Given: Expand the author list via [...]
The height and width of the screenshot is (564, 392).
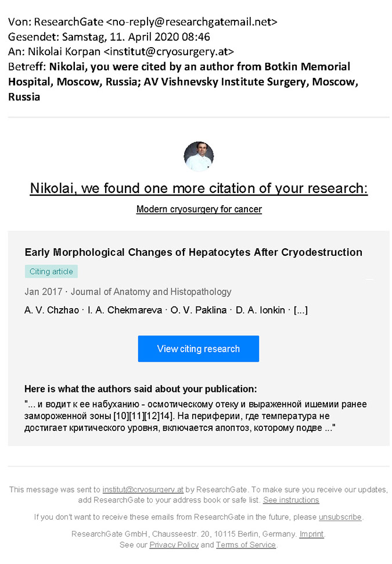Looking at the screenshot, I should 301,310.
